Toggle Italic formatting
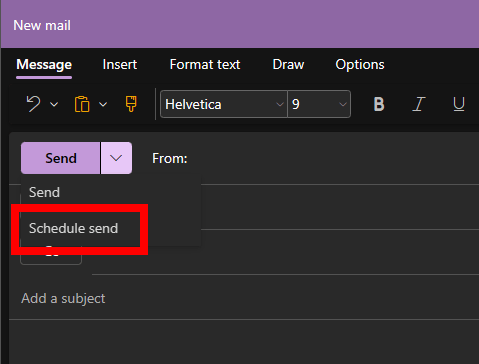This screenshot has width=479, height=364. [419, 104]
